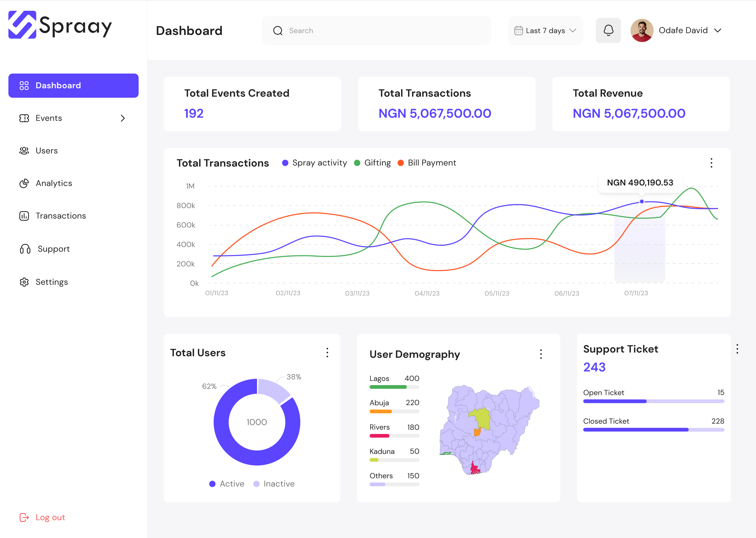Toggle Gifting legend series
Viewport: 756px width, 538px height.
(x=372, y=163)
